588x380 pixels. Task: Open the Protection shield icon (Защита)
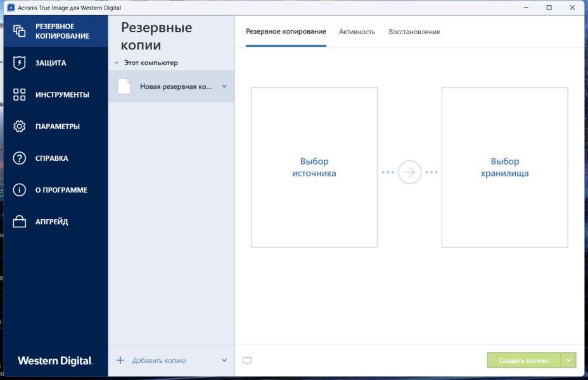click(20, 63)
